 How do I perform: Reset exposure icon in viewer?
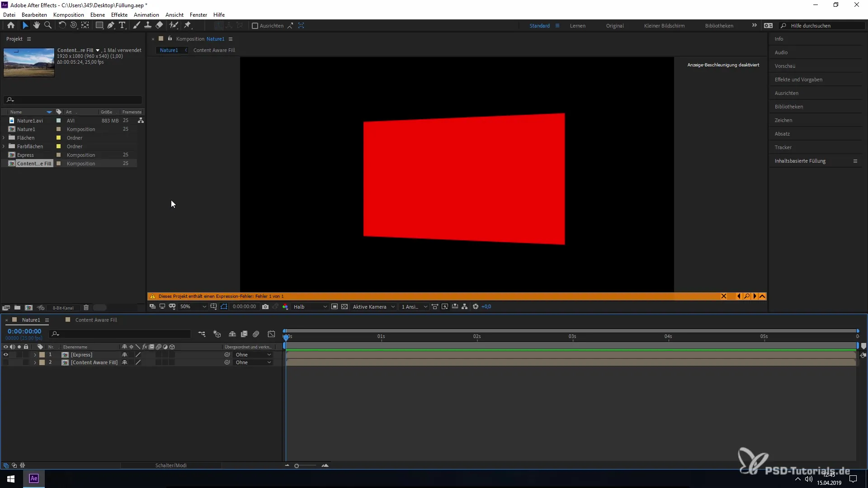pyautogui.click(x=476, y=307)
